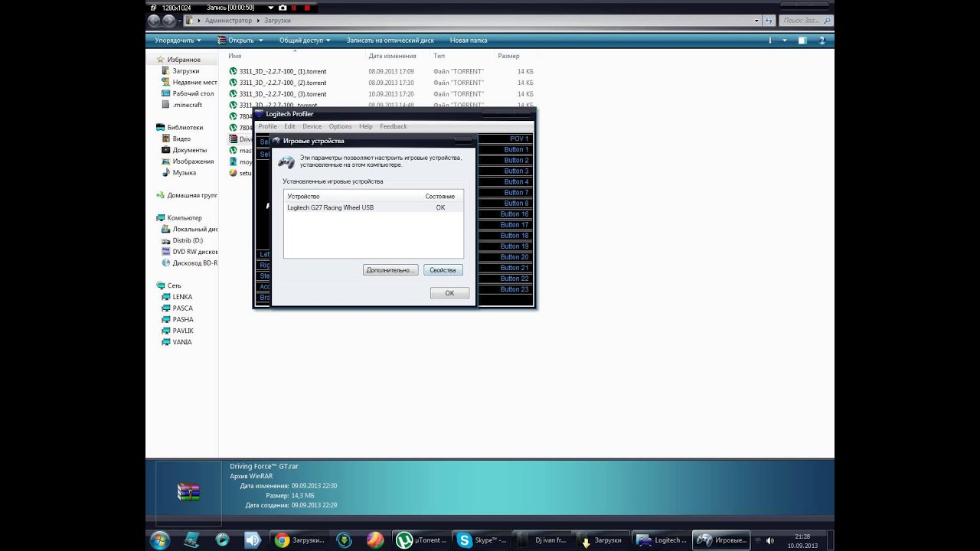
Task: Open Рабочий стол in Explorer sidebar
Action: (193, 93)
